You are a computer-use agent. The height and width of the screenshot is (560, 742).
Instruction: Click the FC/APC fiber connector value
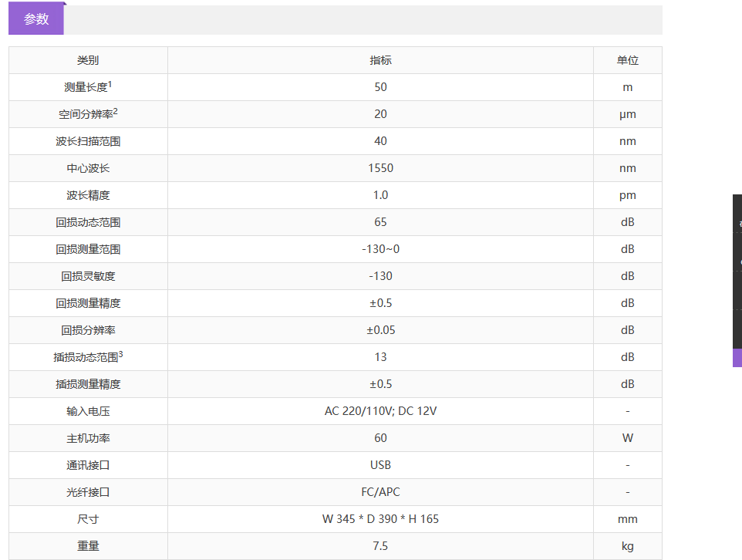(380, 492)
